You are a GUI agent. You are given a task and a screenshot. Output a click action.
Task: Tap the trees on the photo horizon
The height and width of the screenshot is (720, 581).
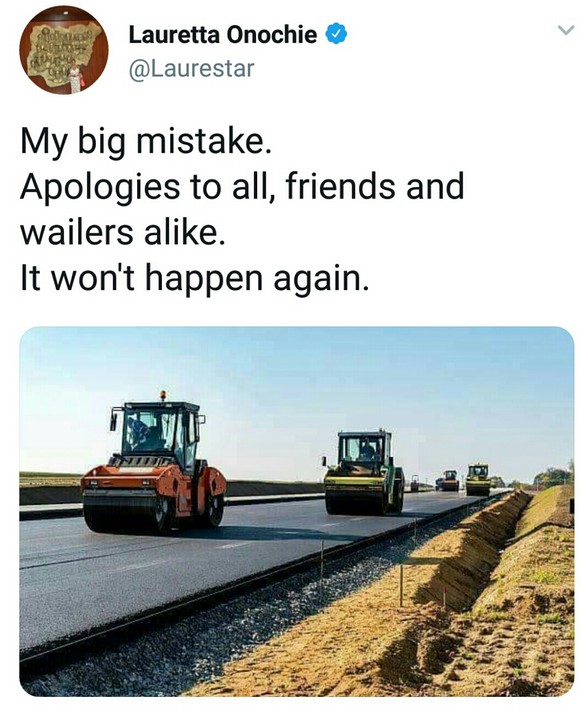click(553, 478)
